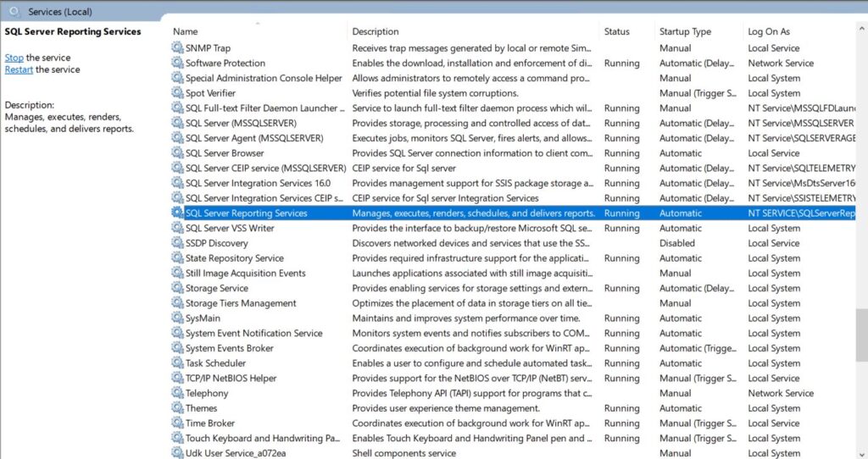Screen dimensions: 868x459
Task: Select the Themes service name
Action: [x=201, y=408]
